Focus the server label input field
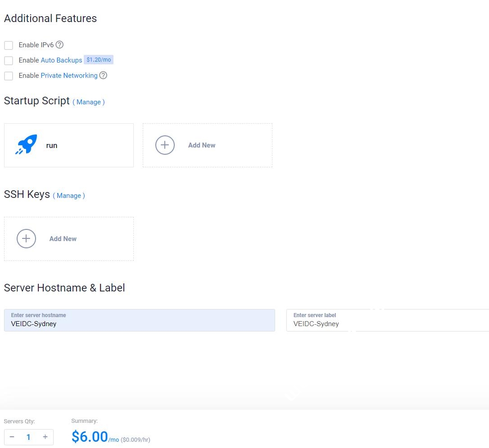 387,323
